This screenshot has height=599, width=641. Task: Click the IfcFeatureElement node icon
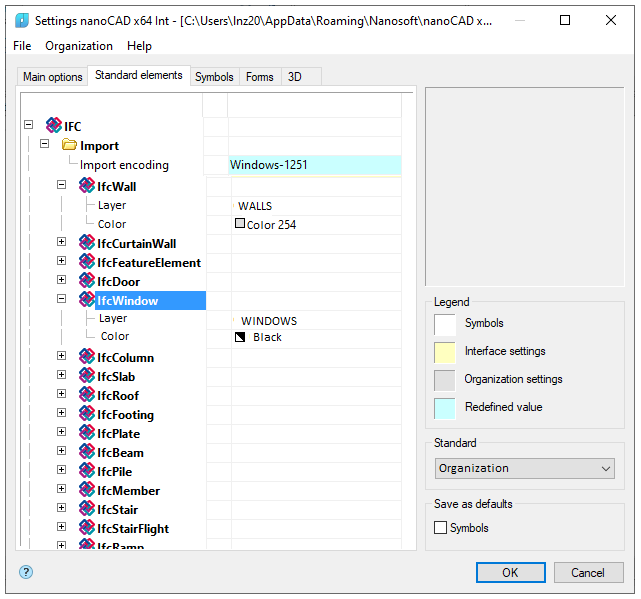(87, 261)
